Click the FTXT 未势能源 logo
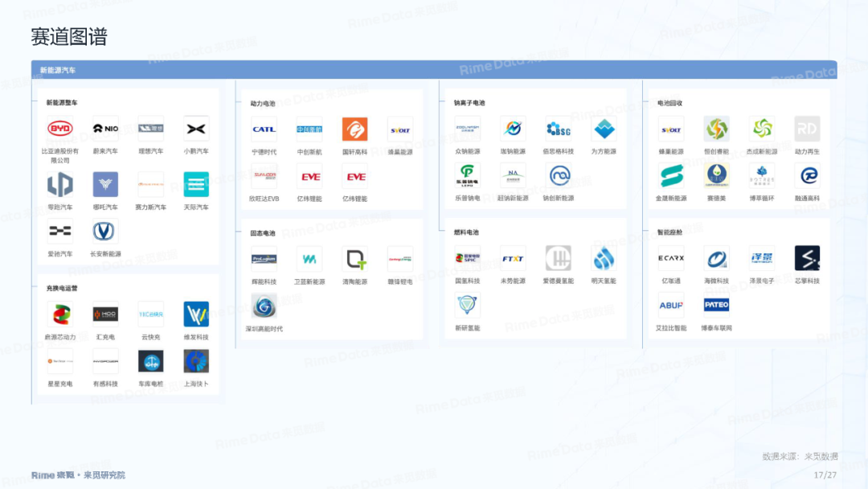The image size is (868, 489). pyautogui.click(x=513, y=259)
